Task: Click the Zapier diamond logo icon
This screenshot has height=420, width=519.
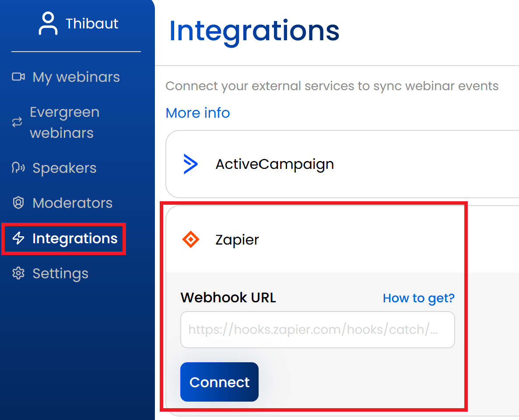Action: [191, 239]
